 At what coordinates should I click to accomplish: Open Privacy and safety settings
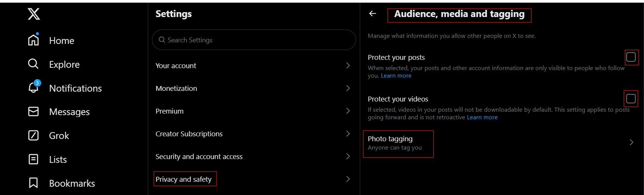[254, 179]
